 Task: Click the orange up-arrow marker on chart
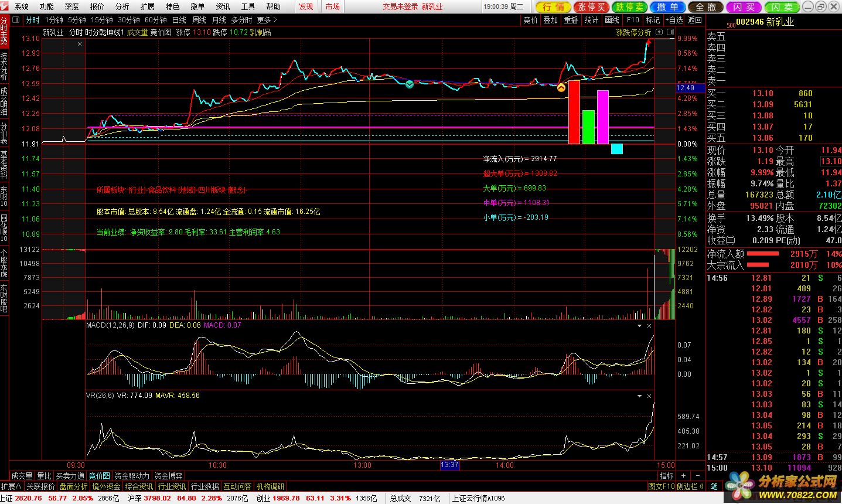561,88
